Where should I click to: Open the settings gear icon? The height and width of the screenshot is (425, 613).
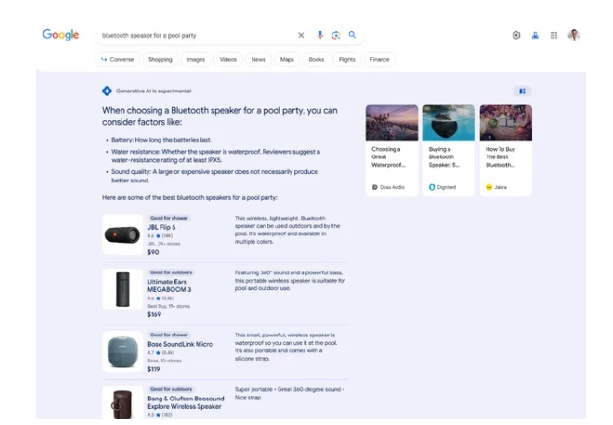click(516, 35)
